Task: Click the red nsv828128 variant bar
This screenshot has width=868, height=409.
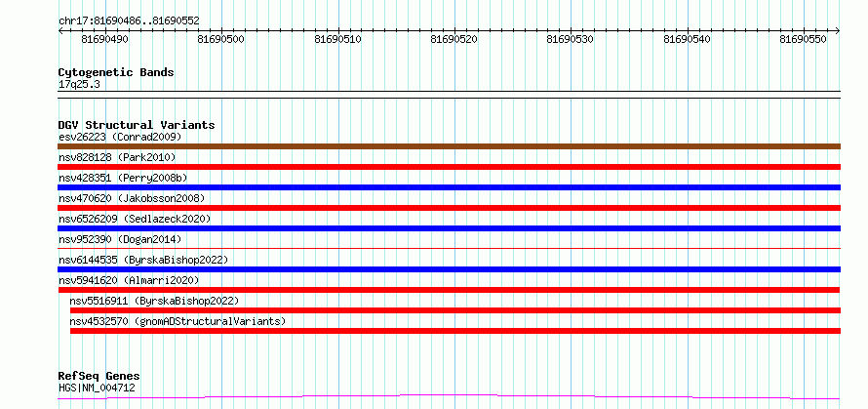Action: pyautogui.click(x=449, y=167)
